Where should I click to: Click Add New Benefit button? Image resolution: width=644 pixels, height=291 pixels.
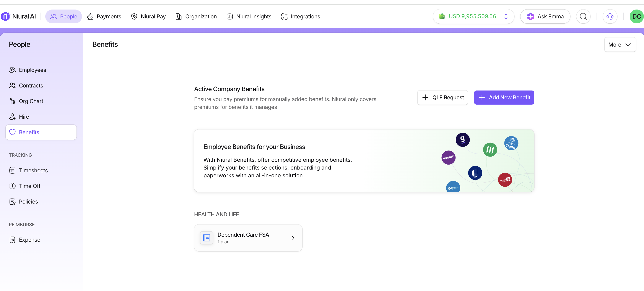click(504, 98)
